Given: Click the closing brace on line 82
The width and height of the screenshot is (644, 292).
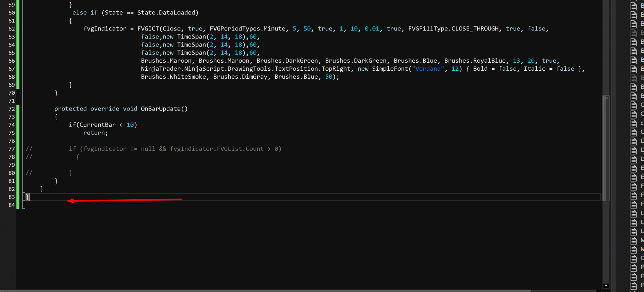Looking at the screenshot, I should [x=42, y=189].
